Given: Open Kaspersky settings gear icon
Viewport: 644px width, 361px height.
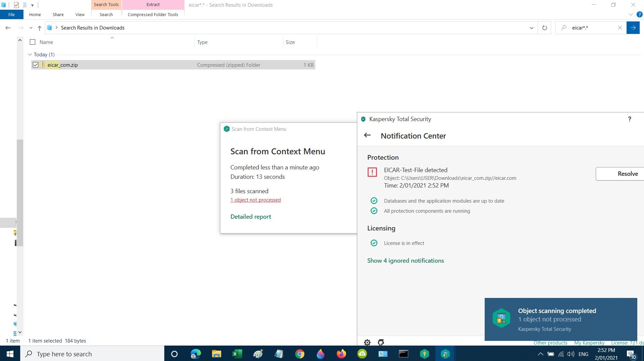Looking at the screenshot, I should pyautogui.click(x=367, y=342).
